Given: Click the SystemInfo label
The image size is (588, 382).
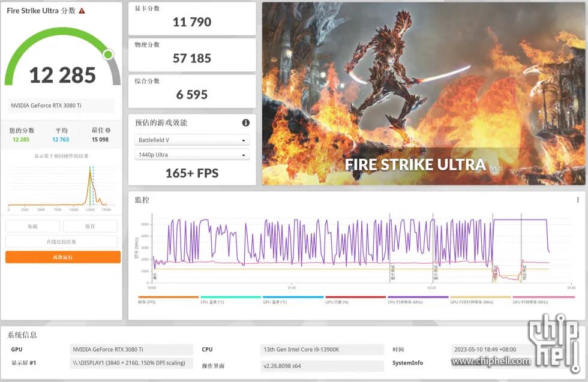Looking at the screenshot, I should [407, 363].
